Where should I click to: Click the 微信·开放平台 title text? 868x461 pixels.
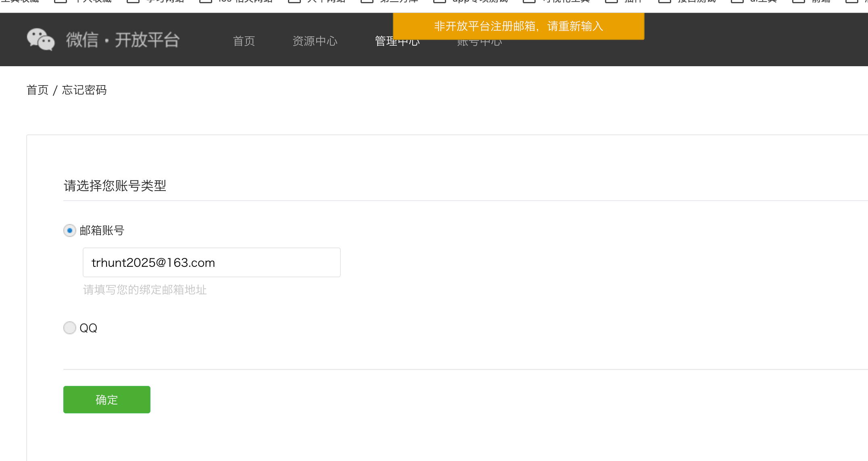[x=123, y=40]
